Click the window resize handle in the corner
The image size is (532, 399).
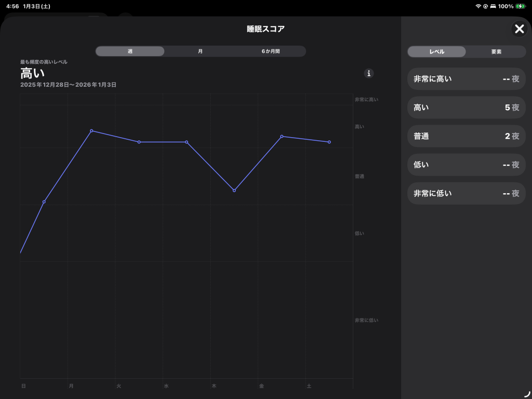(x=527, y=394)
